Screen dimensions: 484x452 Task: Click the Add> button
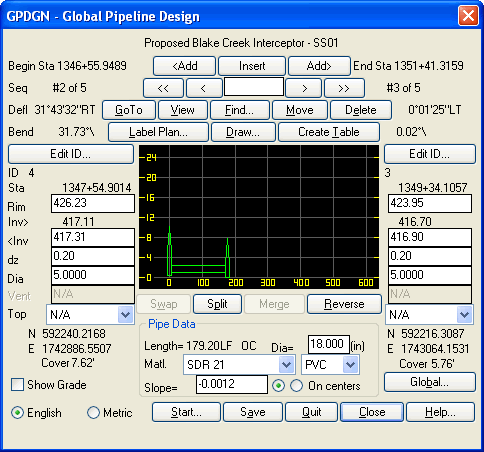(x=319, y=66)
